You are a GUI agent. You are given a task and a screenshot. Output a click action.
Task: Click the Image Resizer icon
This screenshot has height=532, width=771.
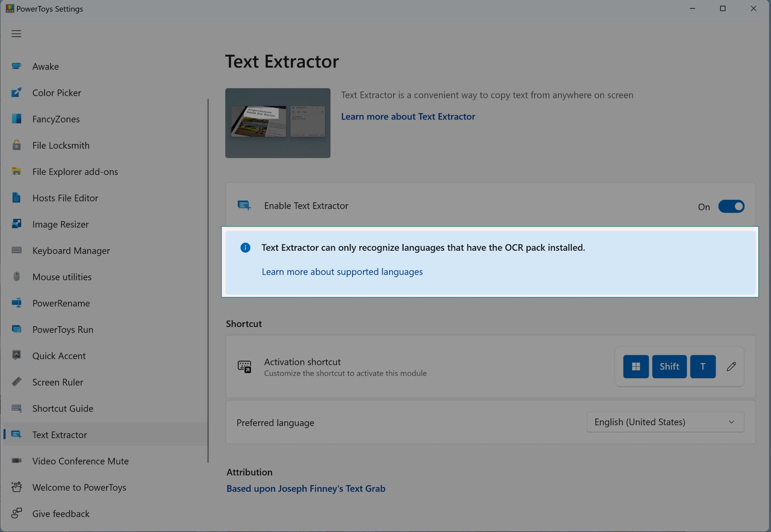[x=16, y=224]
